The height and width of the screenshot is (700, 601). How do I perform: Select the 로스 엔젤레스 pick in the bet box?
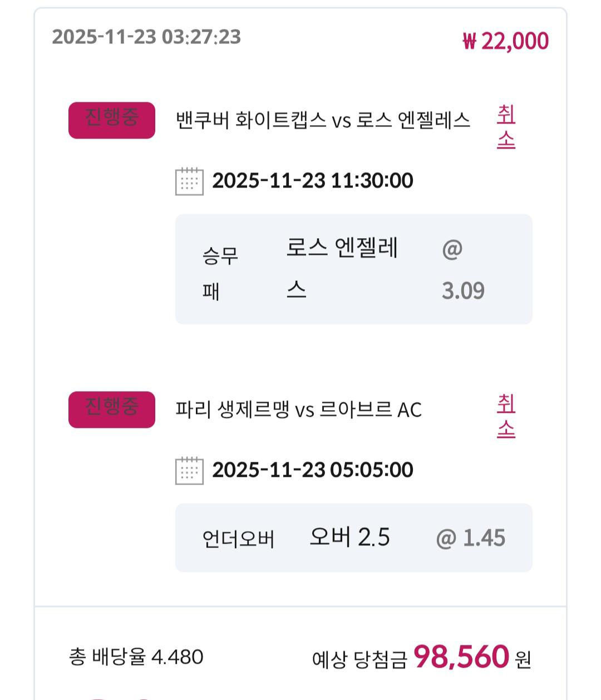[342, 268]
